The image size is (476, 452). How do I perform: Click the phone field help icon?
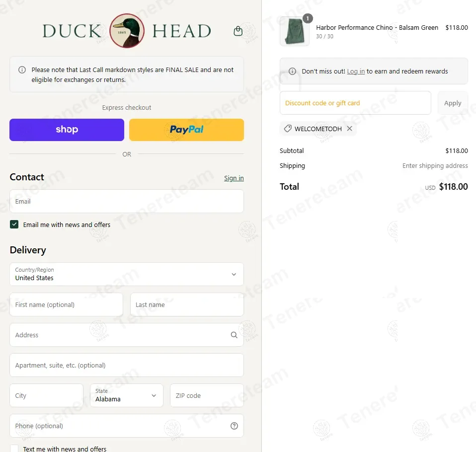(234, 426)
